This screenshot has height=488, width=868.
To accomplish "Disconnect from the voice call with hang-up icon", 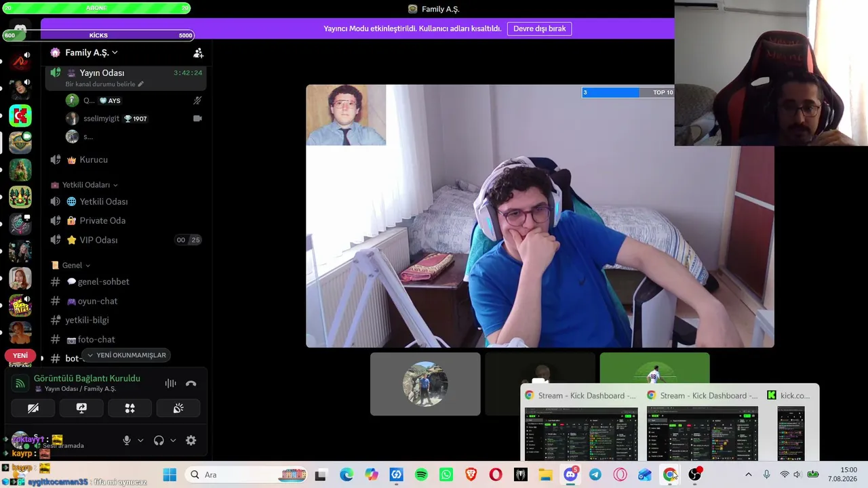I will pyautogui.click(x=191, y=384).
